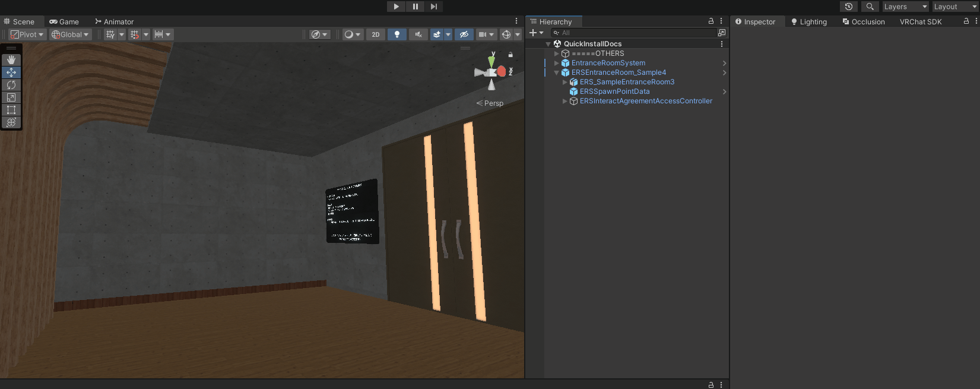Select the Rotate tool
The height and width of the screenshot is (389, 980).
(11, 85)
